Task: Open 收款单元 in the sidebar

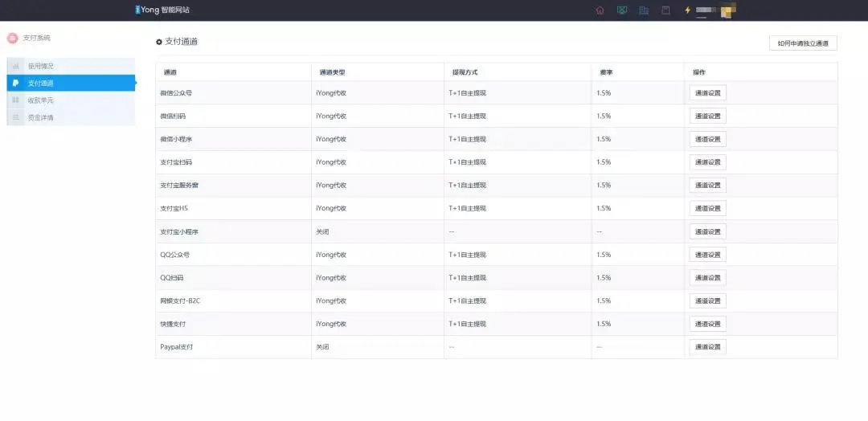Action: point(40,100)
